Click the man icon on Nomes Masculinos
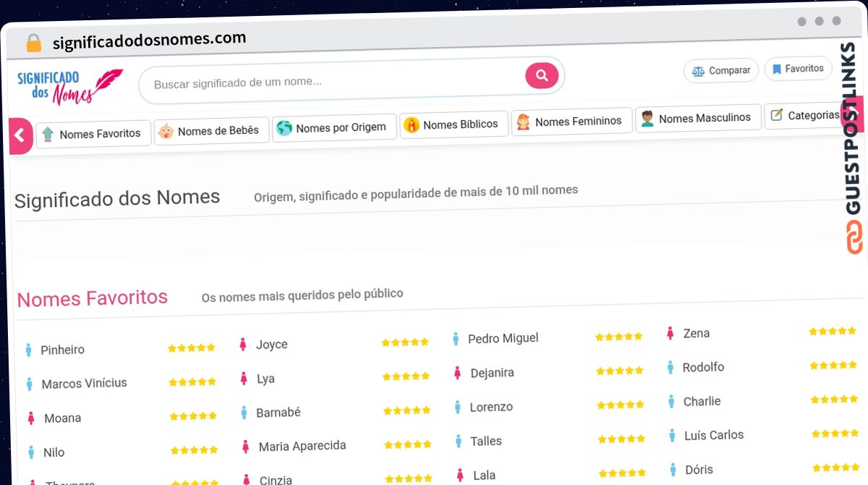 point(647,119)
